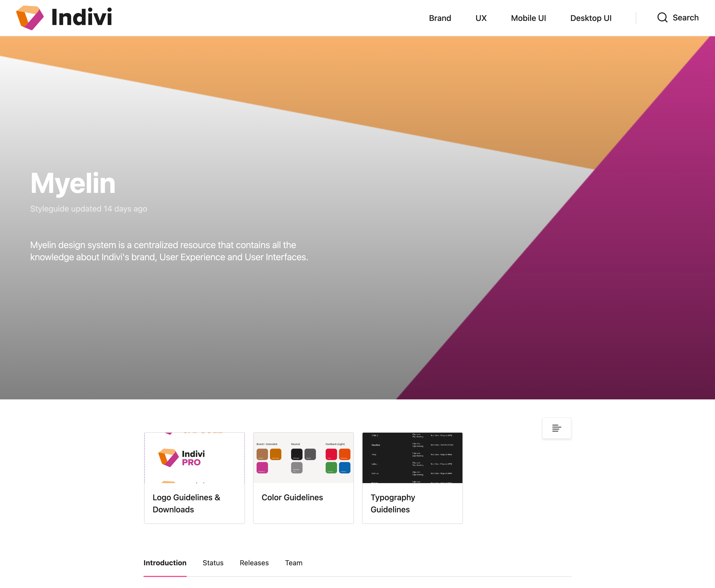Screen dimensions: 715x588
Task: Open the Logo Guidelines & Downloads card
Action: pyautogui.click(x=194, y=478)
